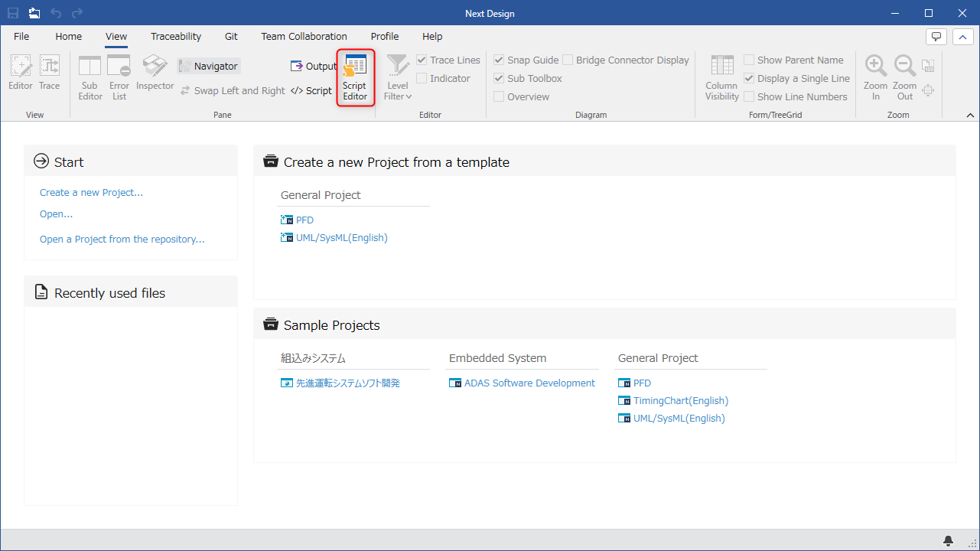This screenshot has width=980, height=551.
Task: Enable Show Parent Name checkbox
Action: (x=794, y=60)
